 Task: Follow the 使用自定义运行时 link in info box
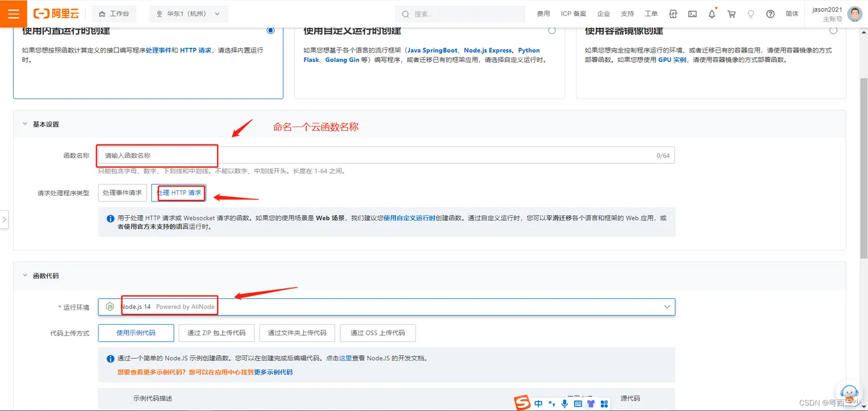[409, 218]
